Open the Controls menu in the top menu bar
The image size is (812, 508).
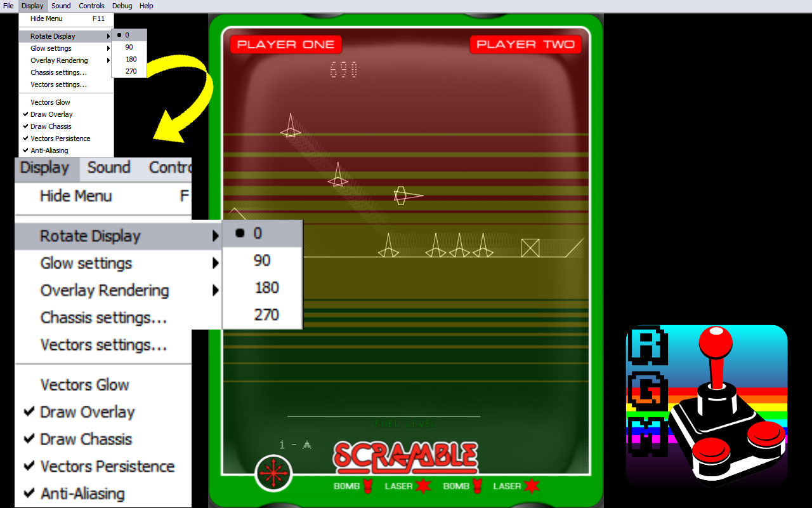91,6
